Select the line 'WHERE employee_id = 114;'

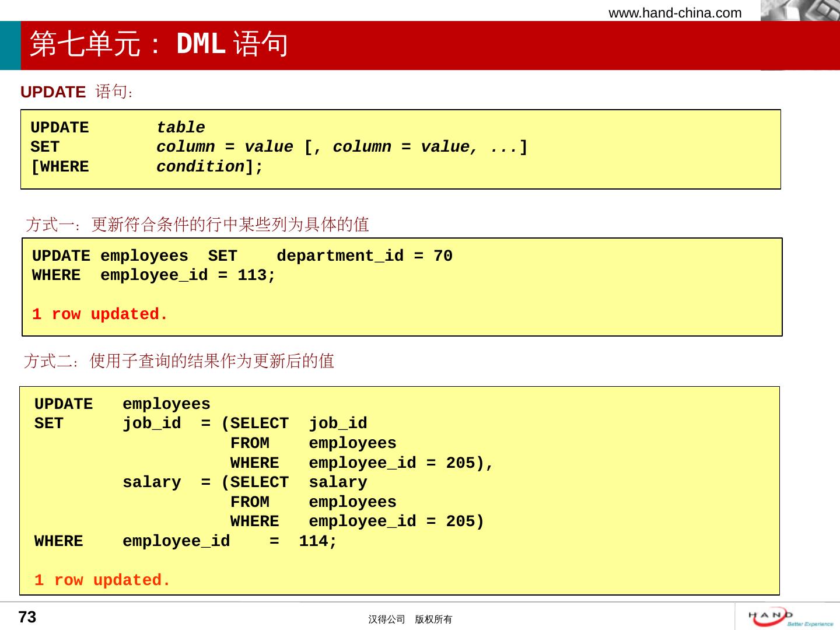[x=185, y=541]
